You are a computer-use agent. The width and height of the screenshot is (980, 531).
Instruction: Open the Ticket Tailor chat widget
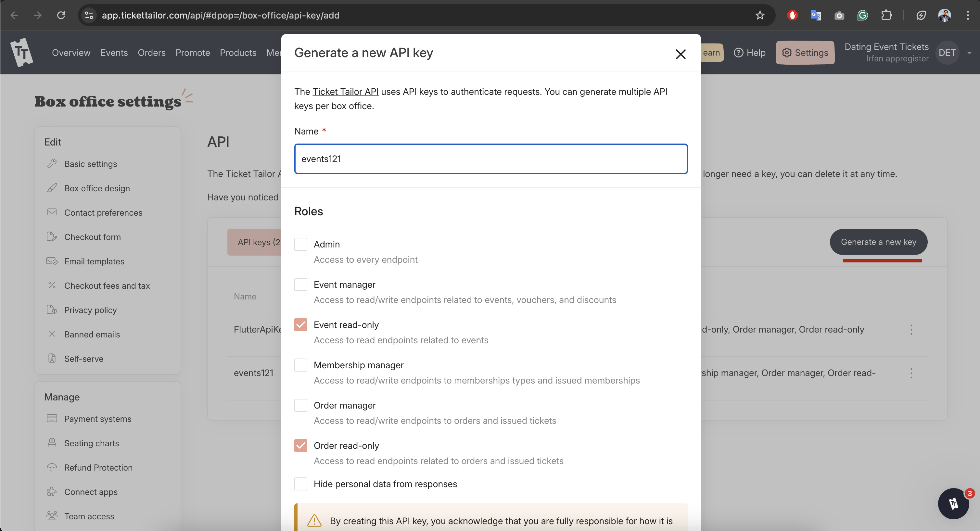[x=953, y=503]
